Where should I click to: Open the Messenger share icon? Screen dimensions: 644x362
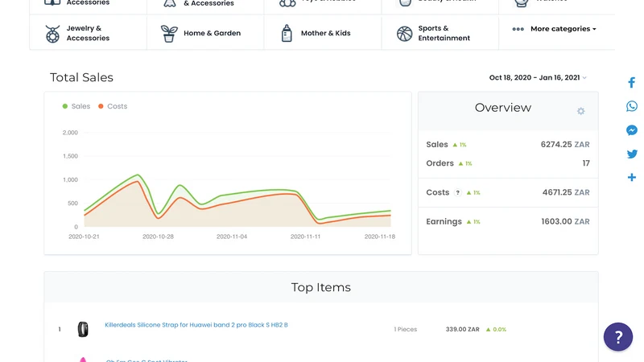(632, 130)
